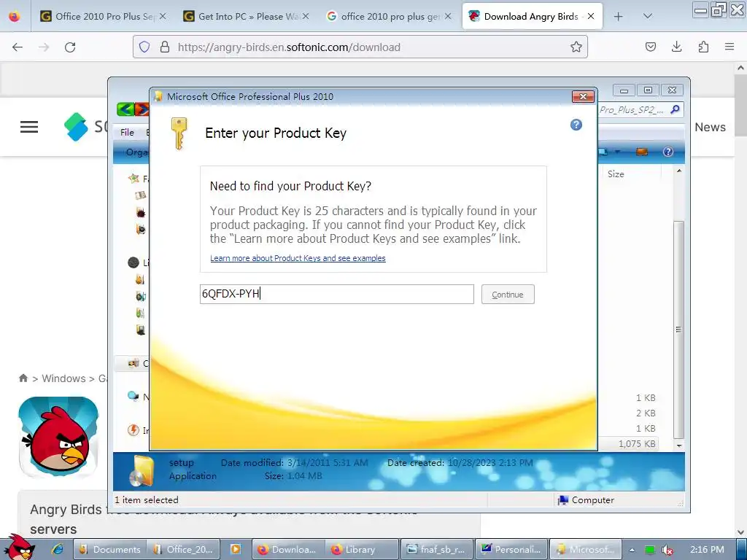747x560 pixels.
Task: Click the setup application icon in details pane
Action: (142, 471)
